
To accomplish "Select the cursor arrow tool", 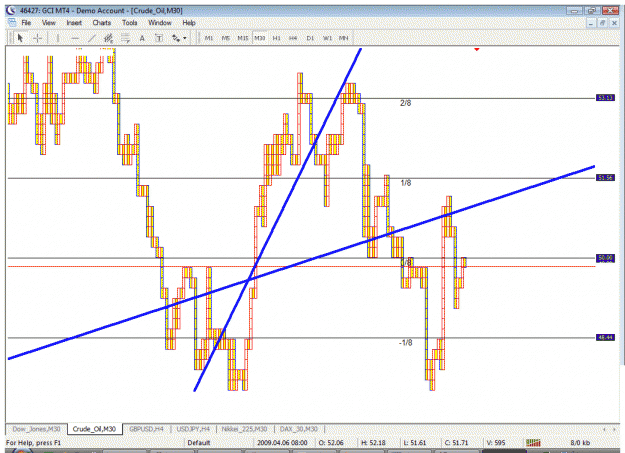I will (20, 38).
